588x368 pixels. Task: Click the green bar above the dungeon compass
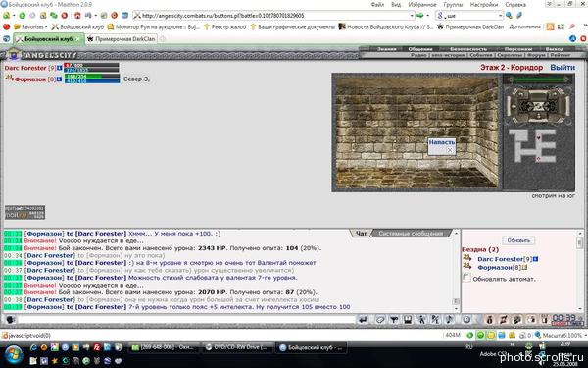pos(538,79)
